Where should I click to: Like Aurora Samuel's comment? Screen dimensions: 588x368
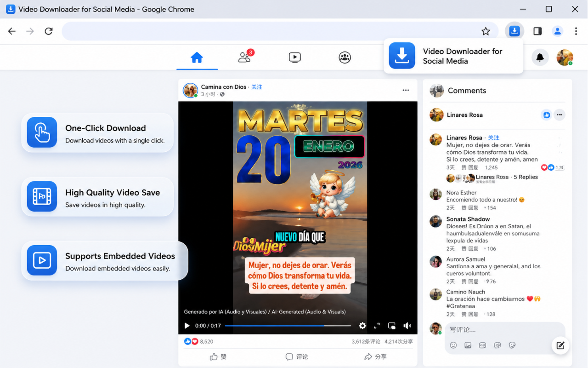464,281
